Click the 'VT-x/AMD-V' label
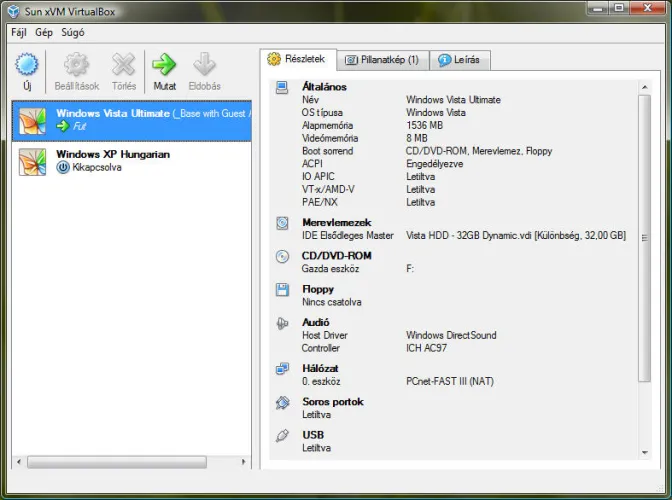Viewport: 672px width, 500px height. [x=328, y=189]
